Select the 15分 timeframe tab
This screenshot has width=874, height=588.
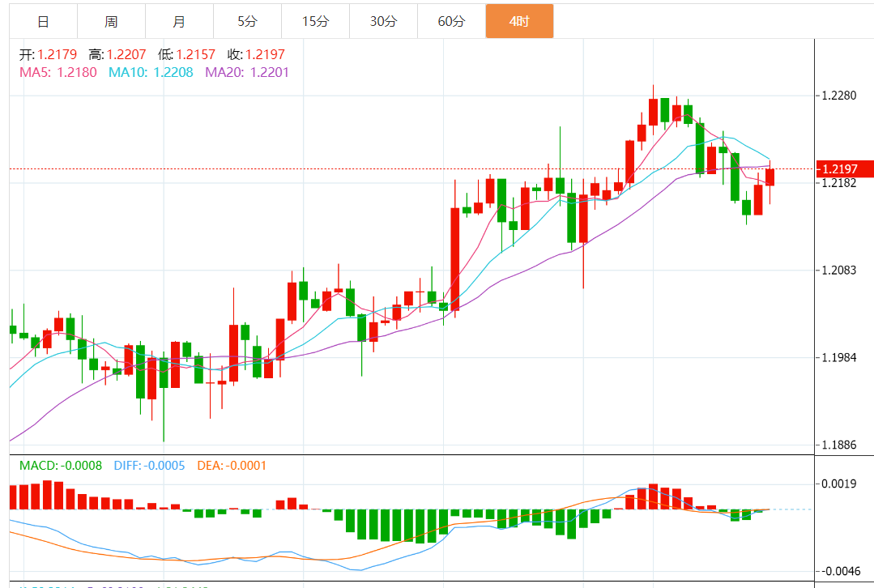(x=315, y=21)
